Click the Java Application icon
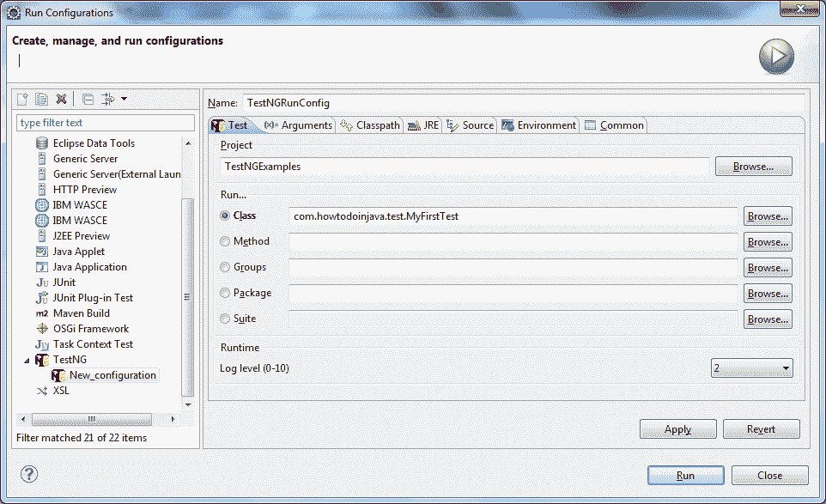The width and height of the screenshot is (826, 504). click(x=42, y=267)
